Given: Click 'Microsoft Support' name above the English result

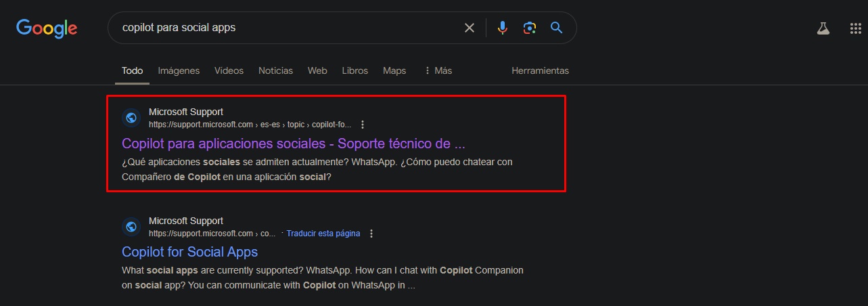Looking at the screenshot, I should [x=186, y=221].
